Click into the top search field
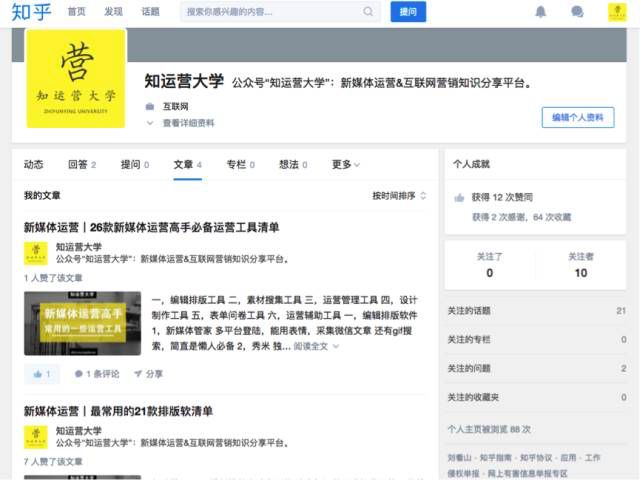Screen dimensions: 640x480 271,12
